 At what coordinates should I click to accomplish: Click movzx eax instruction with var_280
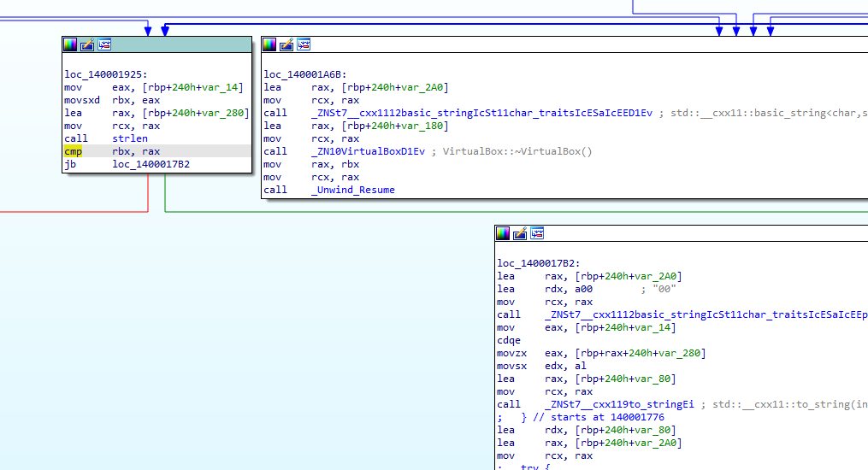coord(601,353)
